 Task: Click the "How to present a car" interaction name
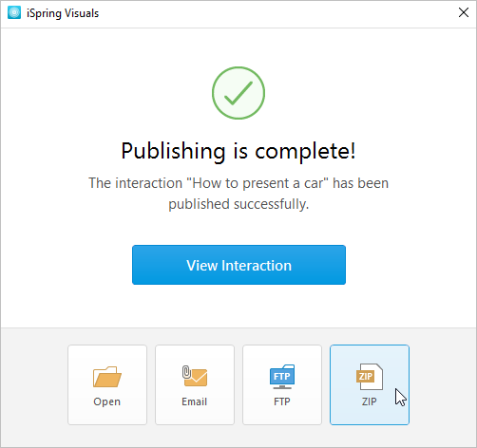click(x=258, y=183)
